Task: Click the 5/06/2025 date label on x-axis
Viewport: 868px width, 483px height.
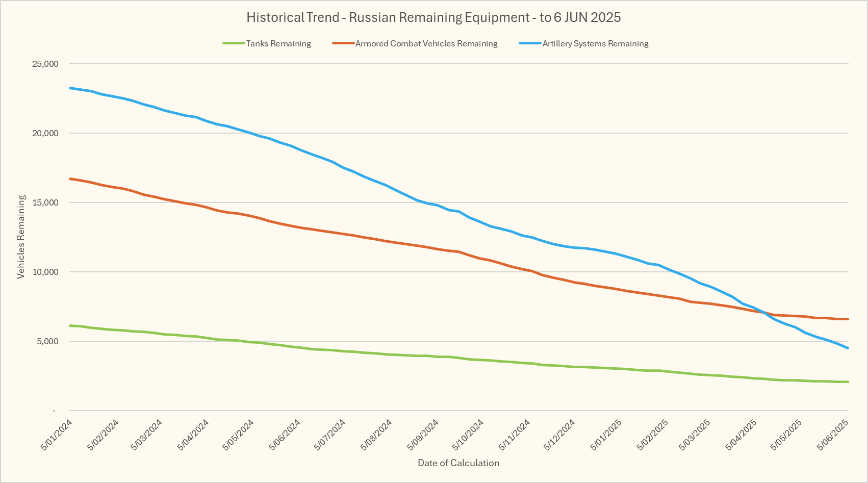Action: (833, 435)
